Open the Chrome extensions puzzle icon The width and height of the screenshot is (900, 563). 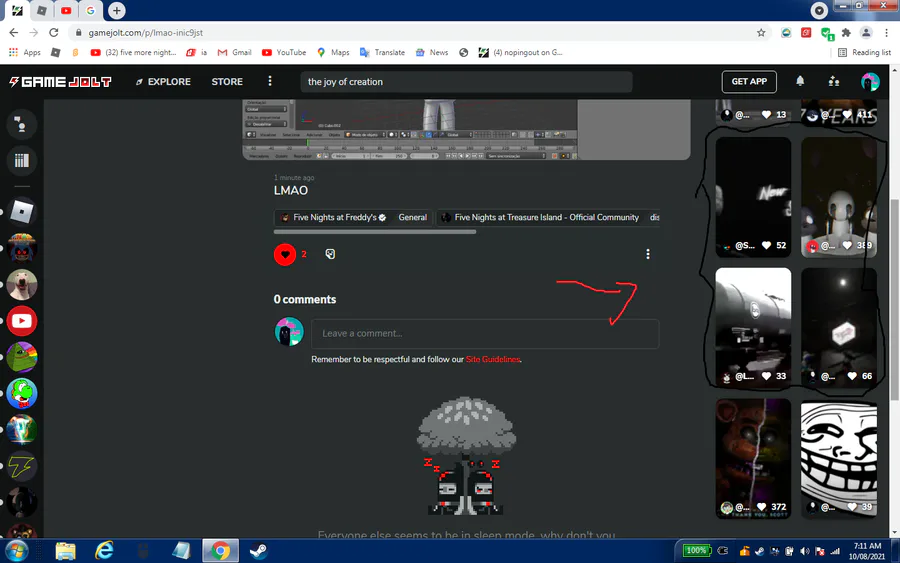pyautogui.click(x=845, y=33)
